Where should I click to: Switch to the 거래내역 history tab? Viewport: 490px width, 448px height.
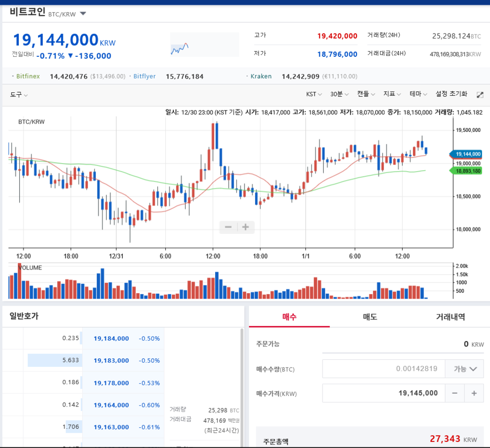coord(450,317)
